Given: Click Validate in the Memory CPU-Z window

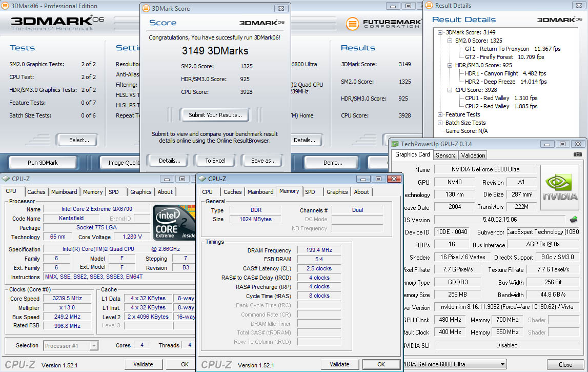Looking at the screenshot, I should coord(339,364).
